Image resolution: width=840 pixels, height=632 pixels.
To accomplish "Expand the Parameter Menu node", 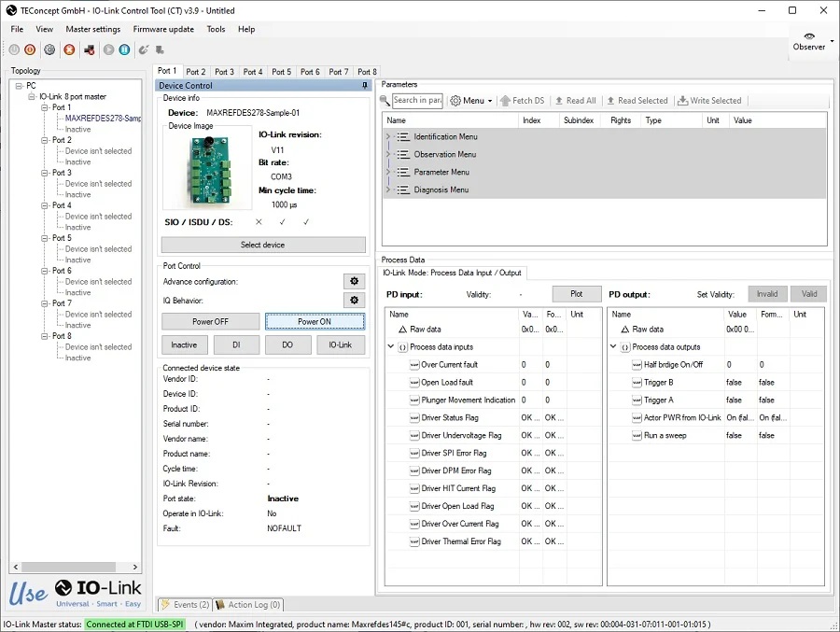I will pyautogui.click(x=388, y=172).
